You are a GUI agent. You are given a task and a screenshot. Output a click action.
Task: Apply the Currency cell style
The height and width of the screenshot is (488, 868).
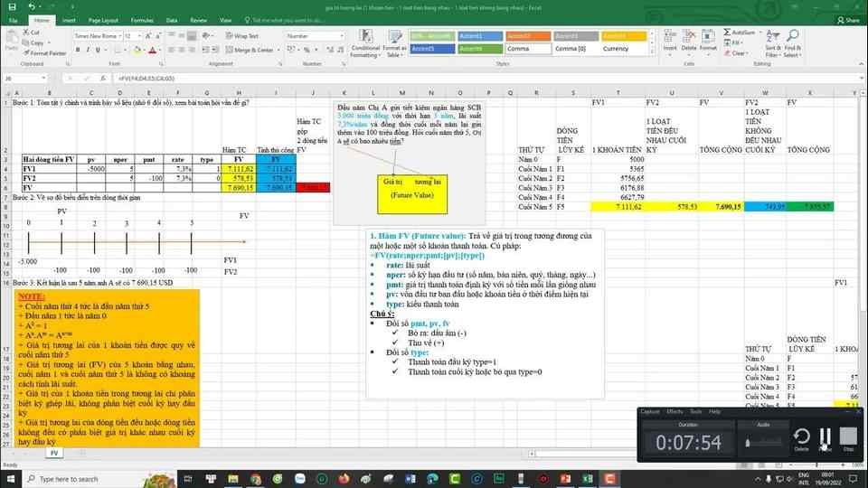[x=623, y=49]
